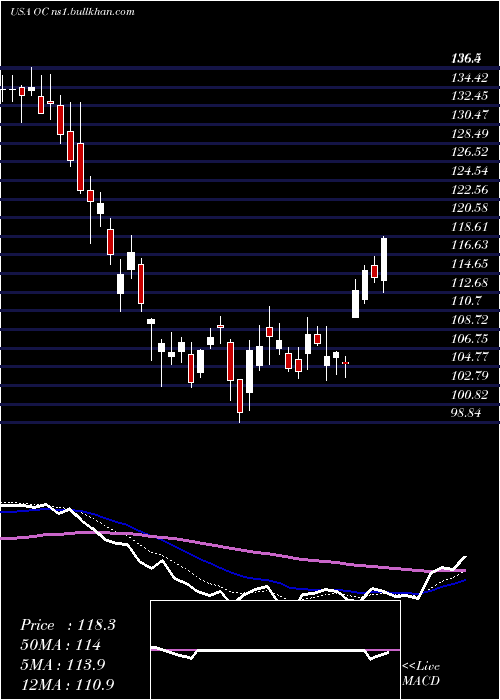Image resolution: width=500 pixels, height=700 pixels.
Task: Click the 'USA OC ns1.bullkhan.com' header text
Action: coord(72,11)
